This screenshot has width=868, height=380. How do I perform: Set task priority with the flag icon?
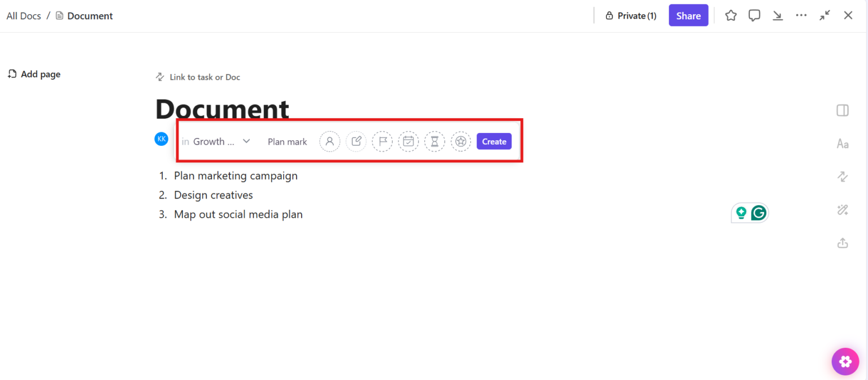pyautogui.click(x=382, y=141)
